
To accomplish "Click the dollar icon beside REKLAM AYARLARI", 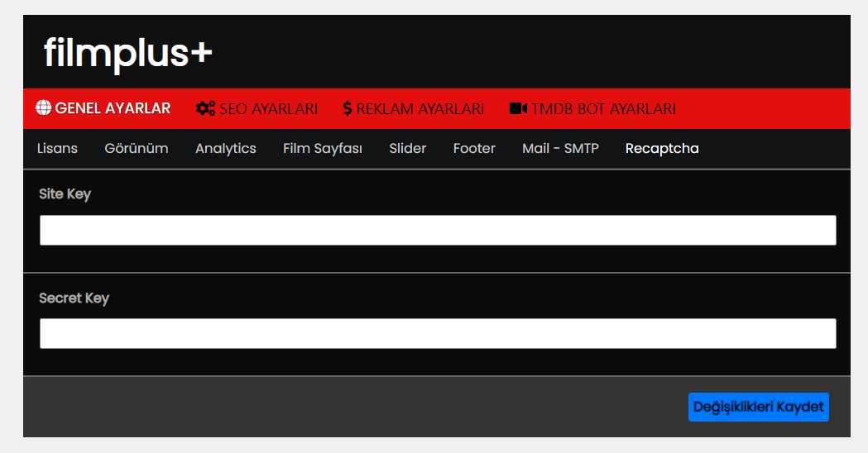I will (x=347, y=108).
